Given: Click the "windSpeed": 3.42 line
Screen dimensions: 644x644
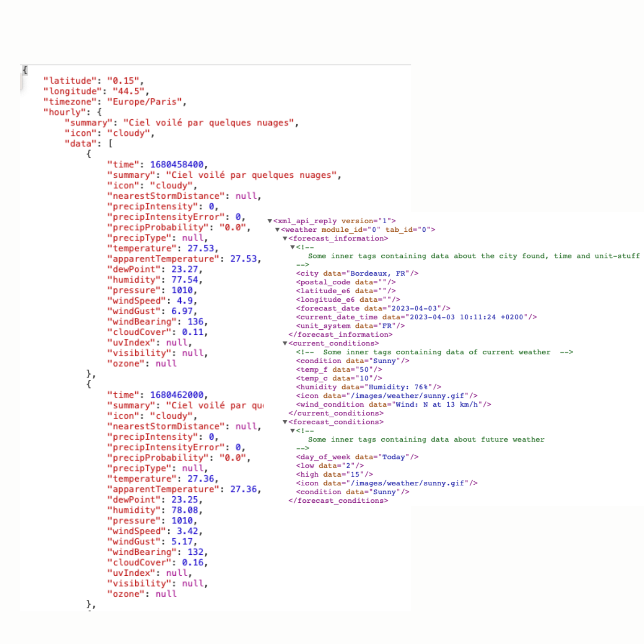Looking at the screenshot, I should [155, 531].
